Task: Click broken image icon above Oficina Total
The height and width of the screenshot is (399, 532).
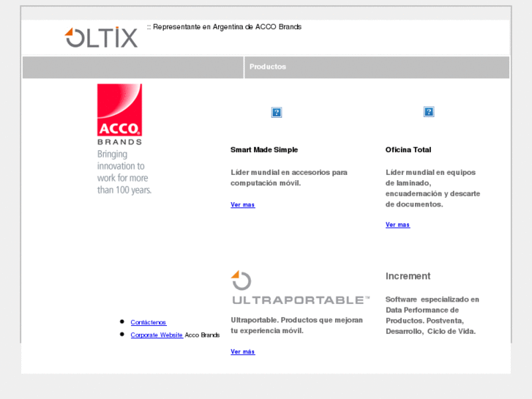Action: (429, 112)
